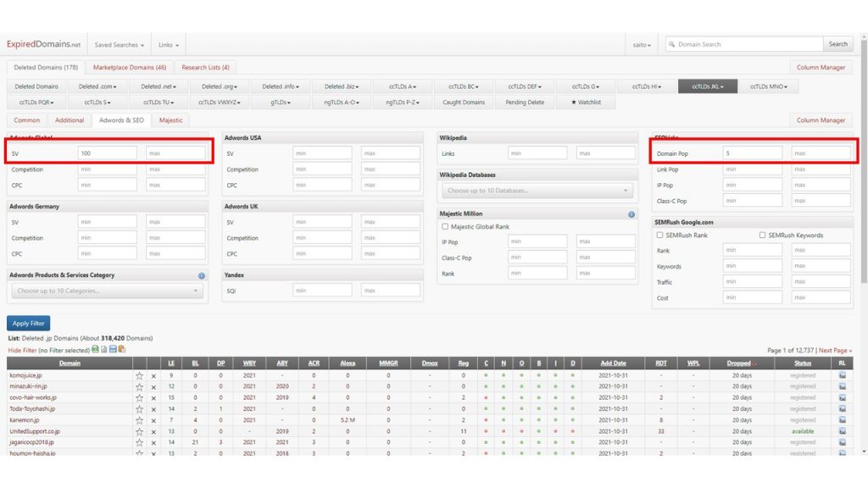Expand the ccTLDs MNO dropdown
Screen dimensions: 868x488
pyautogui.click(x=768, y=86)
